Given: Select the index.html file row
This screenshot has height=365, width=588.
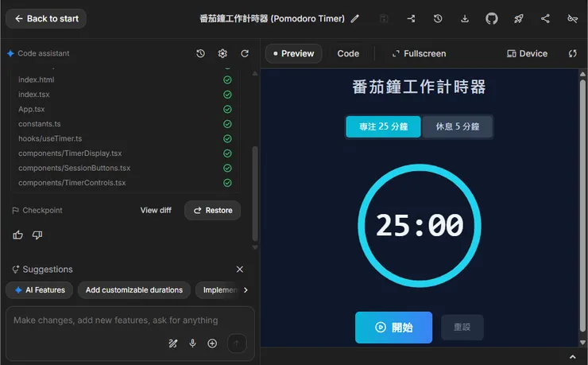Looking at the screenshot, I should coord(125,80).
